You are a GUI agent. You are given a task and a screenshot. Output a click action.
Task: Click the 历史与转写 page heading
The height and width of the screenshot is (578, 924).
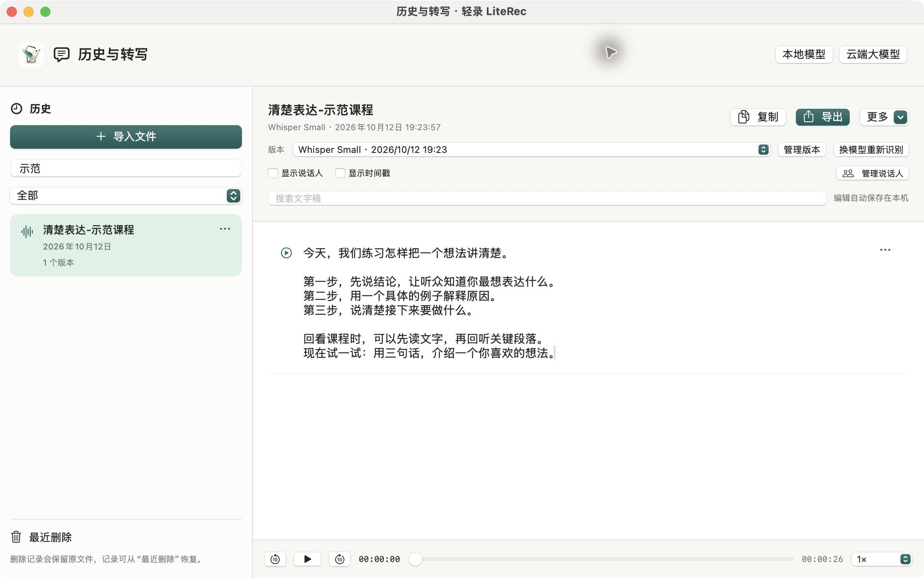coord(113,55)
